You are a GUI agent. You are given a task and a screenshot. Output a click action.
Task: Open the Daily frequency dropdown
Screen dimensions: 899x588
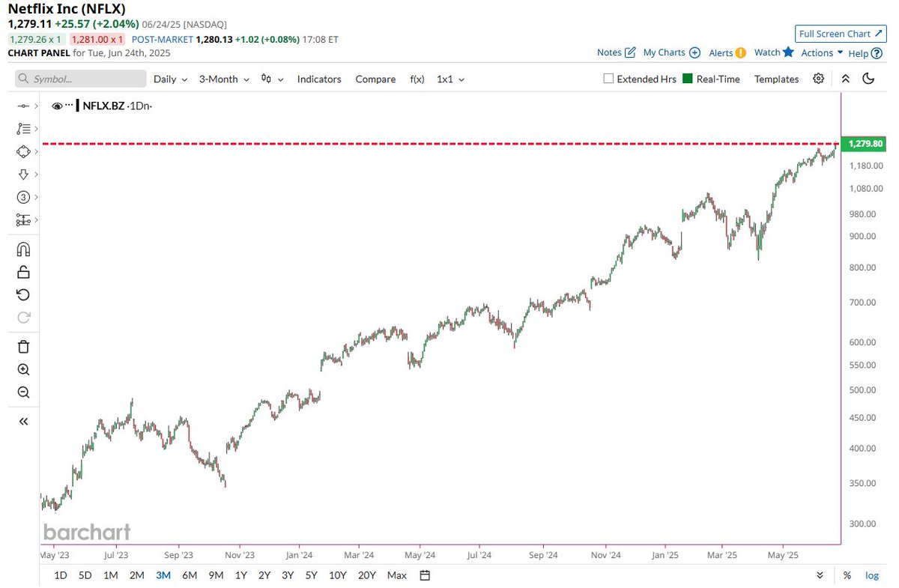pos(169,79)
